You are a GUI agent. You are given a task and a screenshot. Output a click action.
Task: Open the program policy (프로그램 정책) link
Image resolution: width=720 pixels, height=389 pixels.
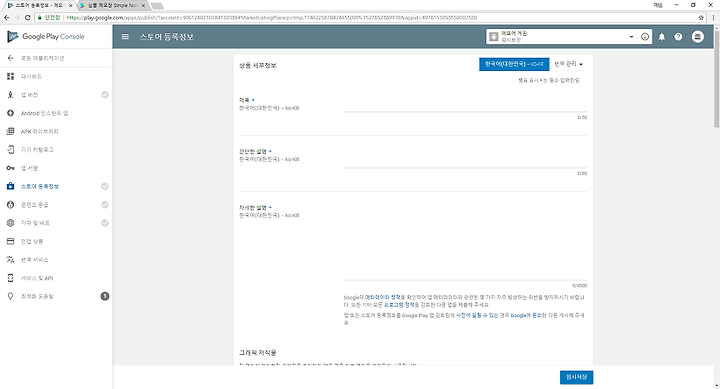coord(399,304)
